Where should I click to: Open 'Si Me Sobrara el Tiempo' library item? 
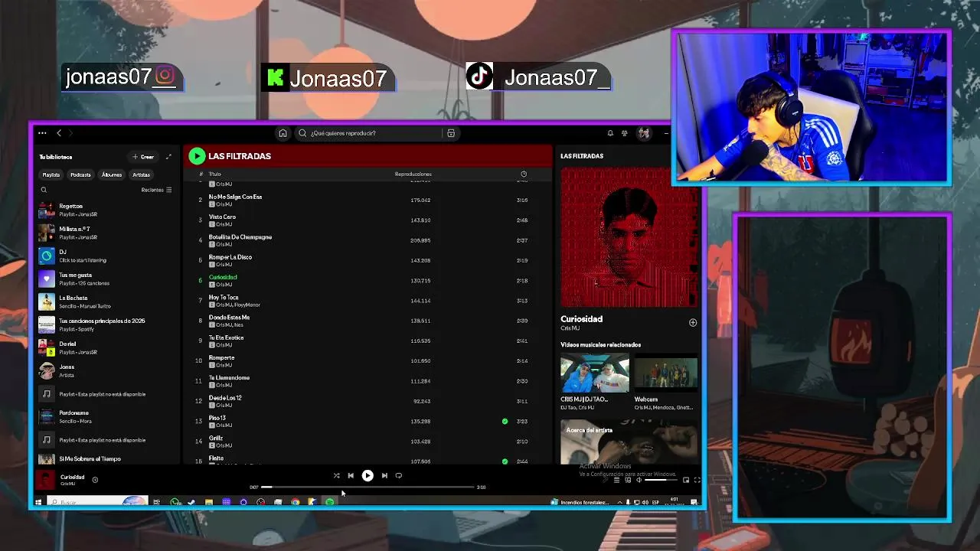[x=106, y=458]
